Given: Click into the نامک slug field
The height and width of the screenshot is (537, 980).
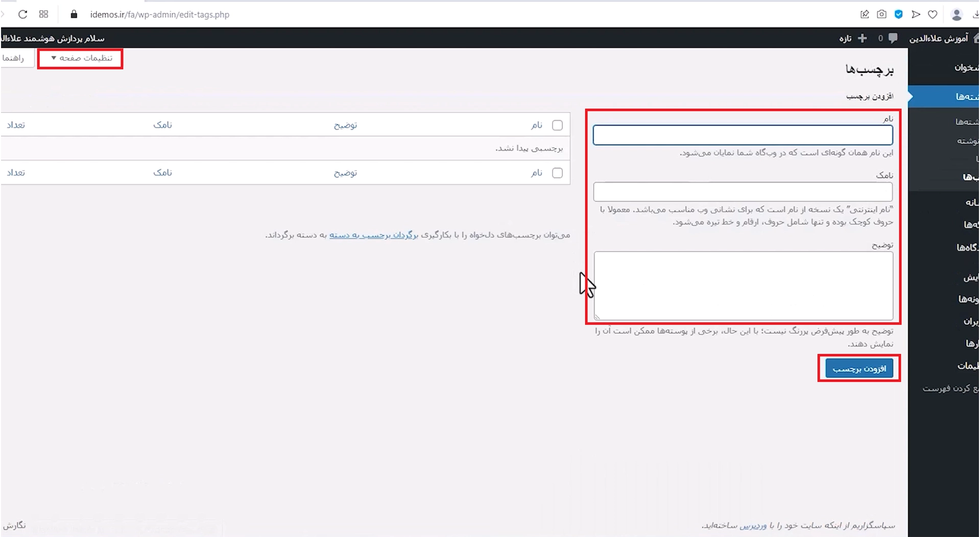Looking at the screenshot, I should pyautogui.click(x=743, y=192).
